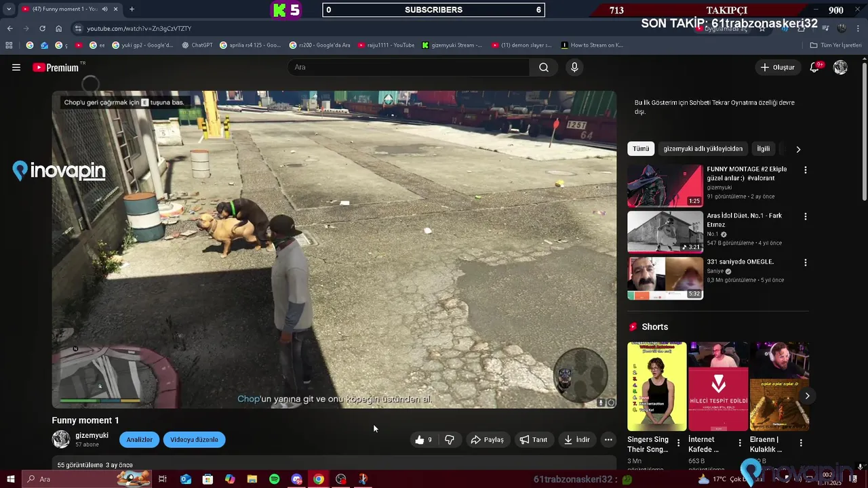This screenshot has height=488, width=868.
Task: Share video with Paylaş button
Action: pos(487,440)
